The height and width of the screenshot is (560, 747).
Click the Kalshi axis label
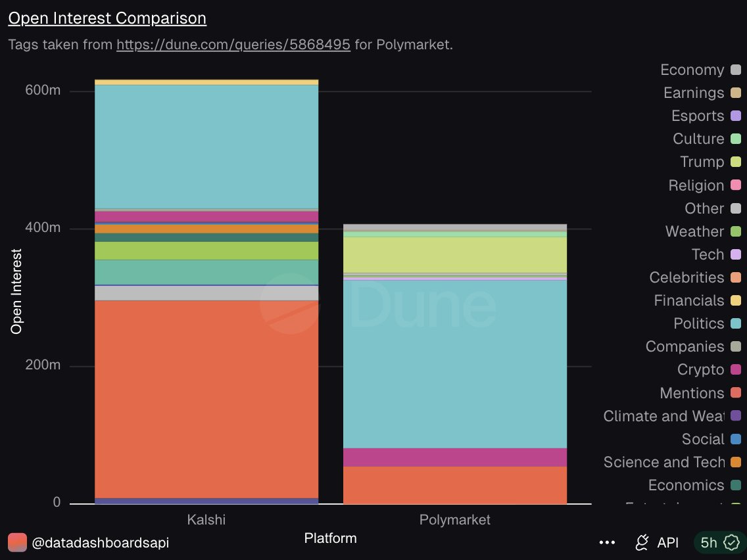click(206, 519)
